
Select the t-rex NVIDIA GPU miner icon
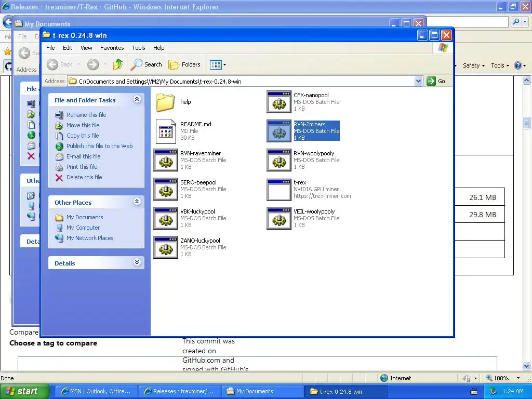[x=279, y=189]
